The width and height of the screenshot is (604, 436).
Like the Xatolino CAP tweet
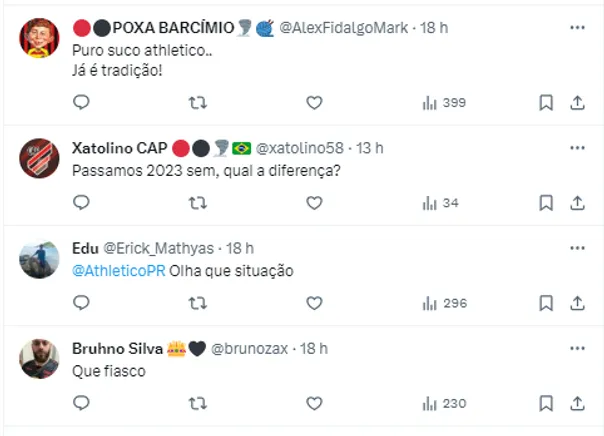[x=314, y=202]
